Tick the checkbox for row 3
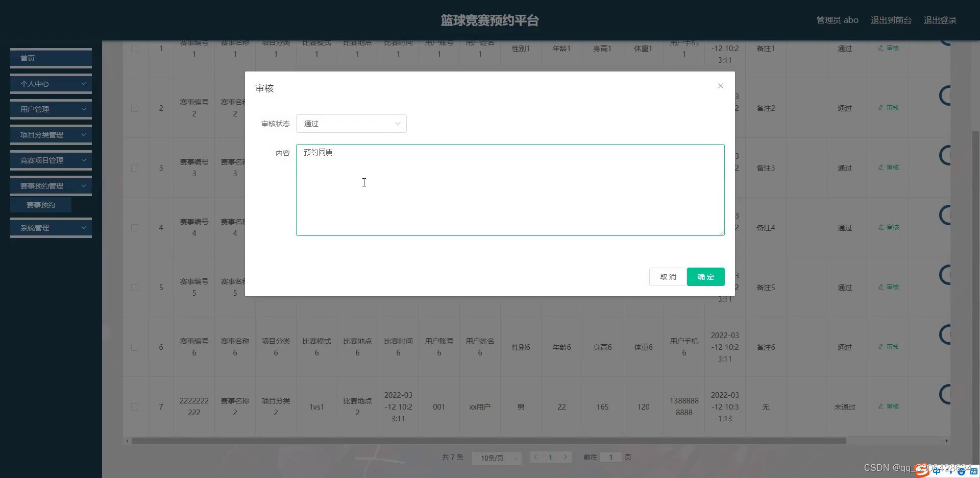Image resolution: width=980 pixels, height=478 pixels. (135, 168)
